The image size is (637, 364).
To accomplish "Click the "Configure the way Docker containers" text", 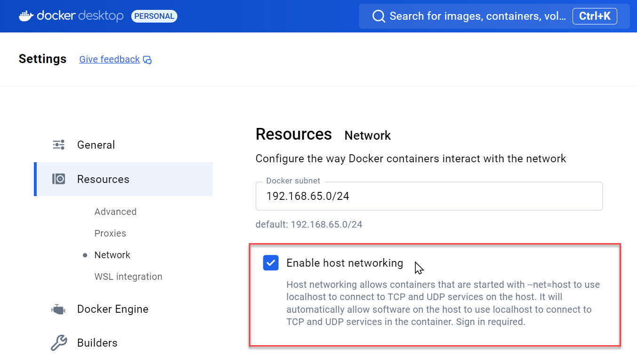I will [411, 158].
